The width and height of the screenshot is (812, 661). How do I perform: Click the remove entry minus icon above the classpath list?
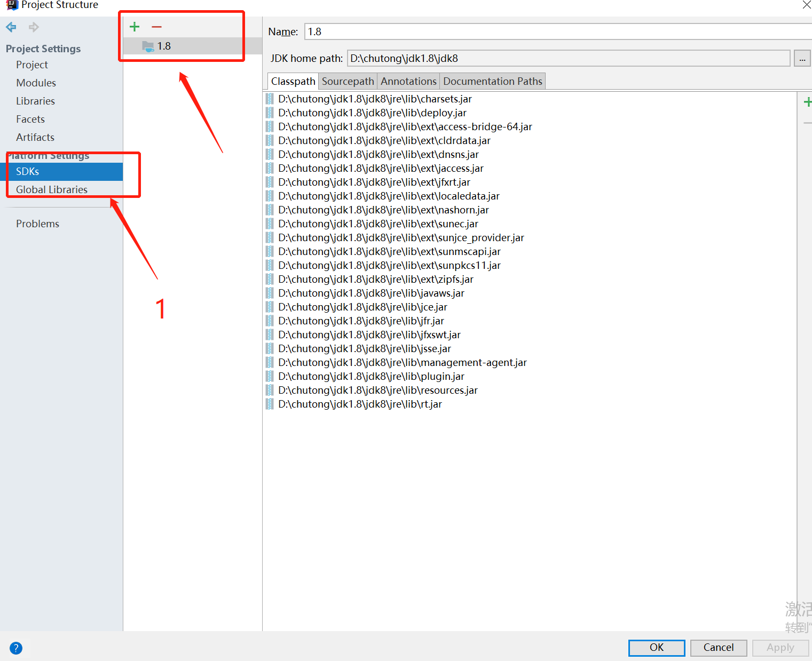pyautogui.click(x=808, y=122)
